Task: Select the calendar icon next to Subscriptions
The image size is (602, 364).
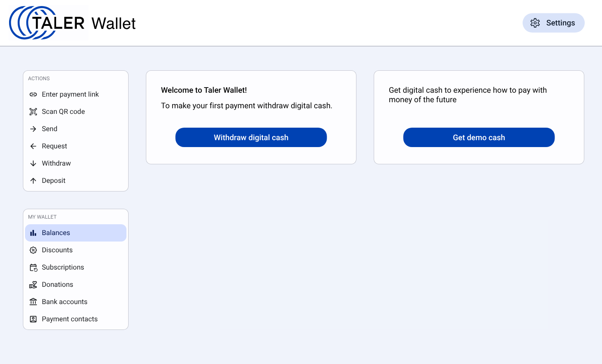Action: 33,267
